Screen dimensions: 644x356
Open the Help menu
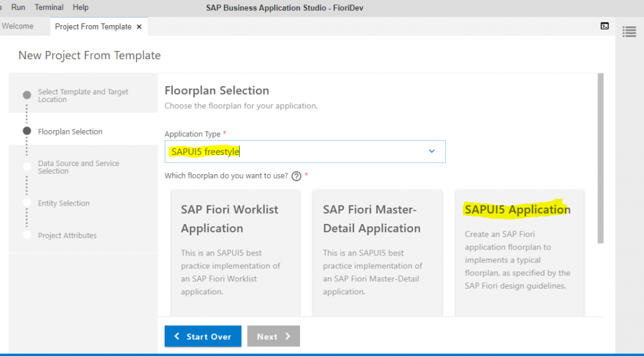tap(80, 8)
